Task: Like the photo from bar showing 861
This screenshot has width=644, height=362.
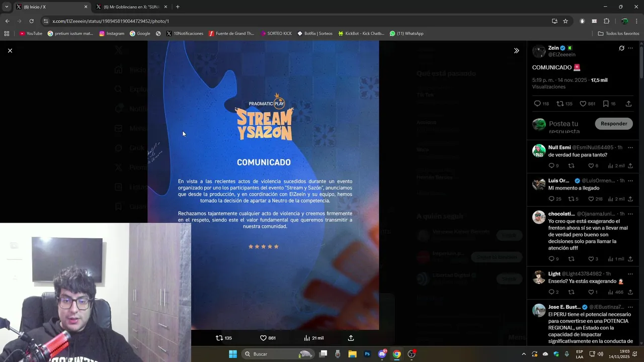Action: (x=268, y=338)
